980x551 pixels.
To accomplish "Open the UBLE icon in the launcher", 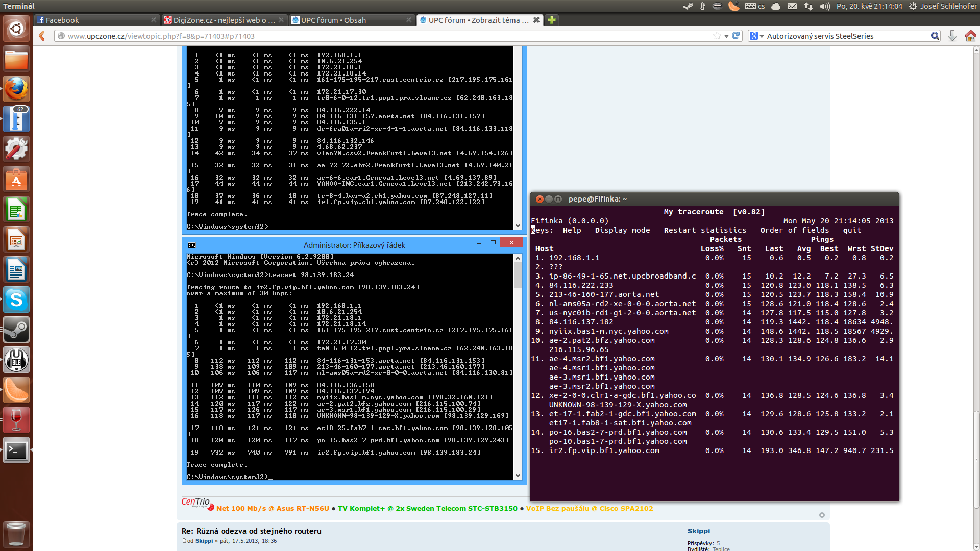I will coord(16,360).
